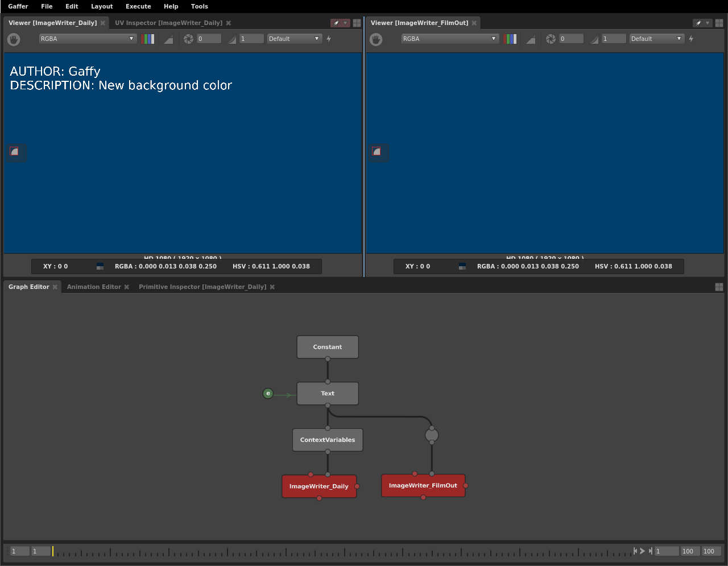The width and height of the screenshot is (728, 566).
Task: Click the exposure aperture icon in the ImageWriter_Daily viewer
Action: [x=188, y=39]
